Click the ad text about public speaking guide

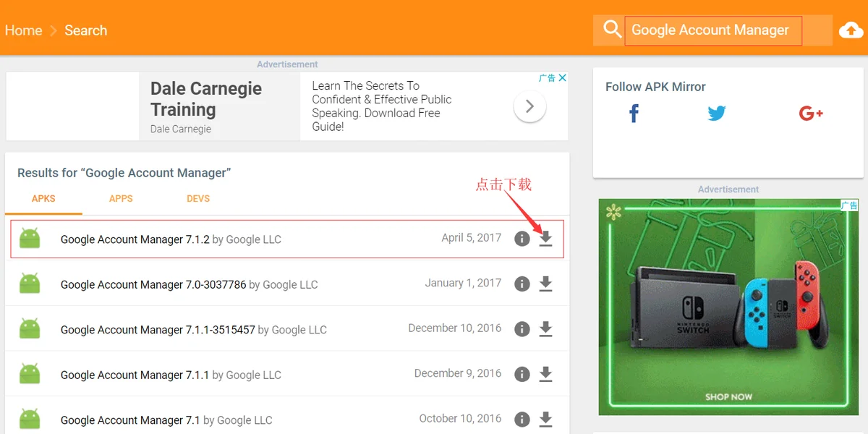pyautogui.click(x=382, y=106)
